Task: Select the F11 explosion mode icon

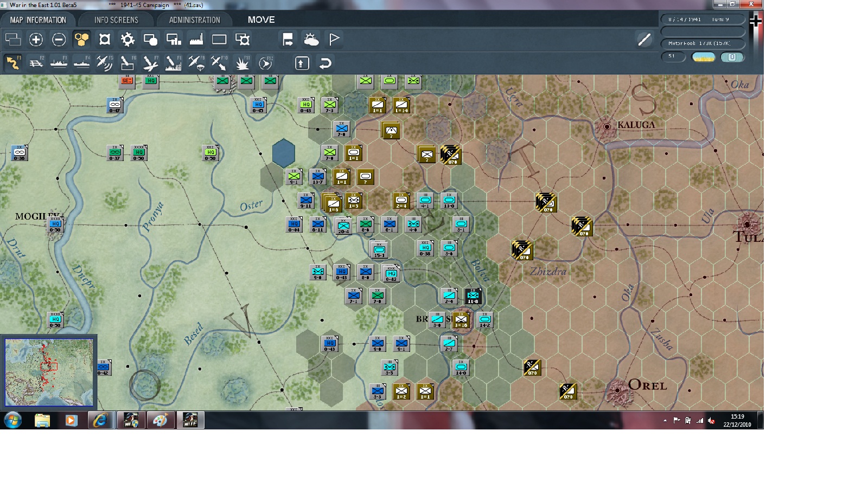Action: click(x=242, y=63)
